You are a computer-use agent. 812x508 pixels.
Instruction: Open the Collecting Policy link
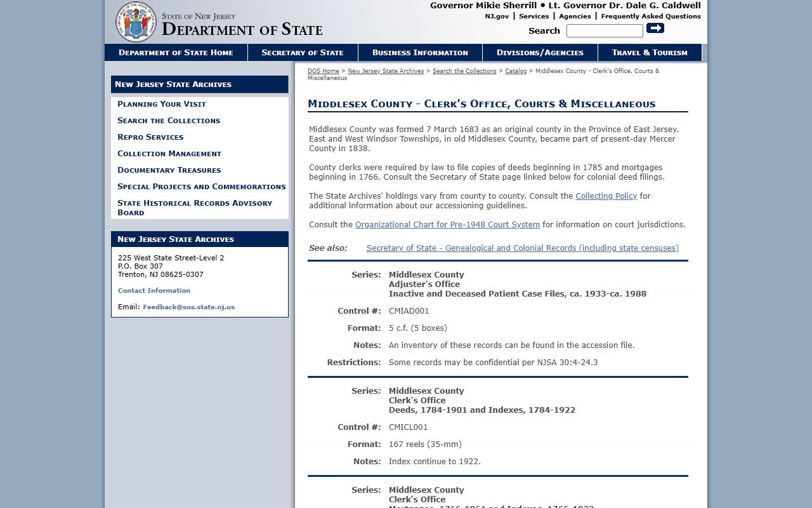click(606, 196)
